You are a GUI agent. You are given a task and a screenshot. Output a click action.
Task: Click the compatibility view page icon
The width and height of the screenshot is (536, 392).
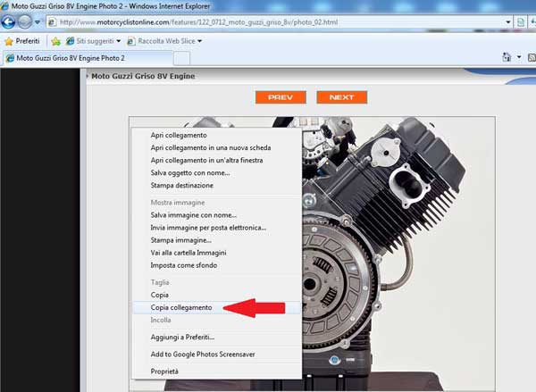[521, 22]
